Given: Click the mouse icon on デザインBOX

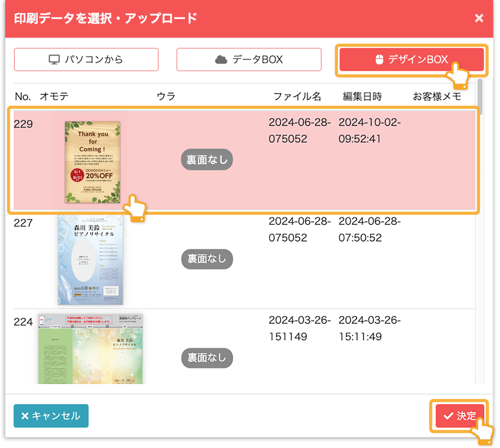Looking at the screenshot, I should pos(379,59).
